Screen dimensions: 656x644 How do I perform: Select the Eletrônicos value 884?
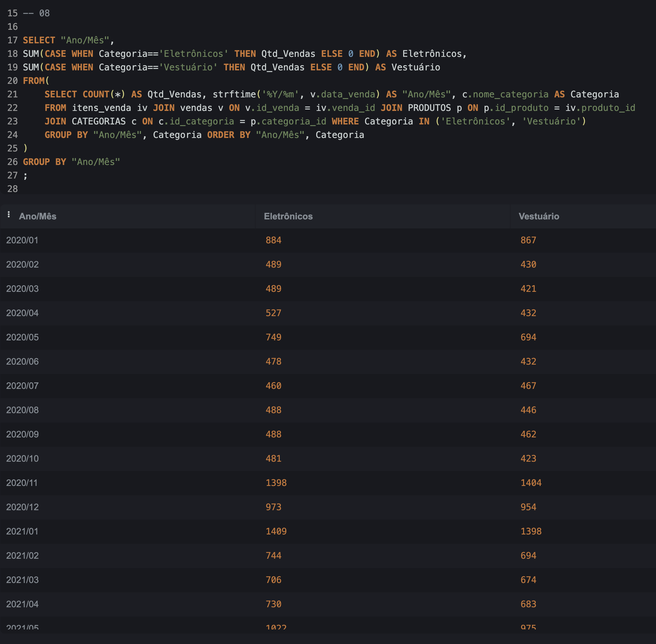click(x=273, y=240)
